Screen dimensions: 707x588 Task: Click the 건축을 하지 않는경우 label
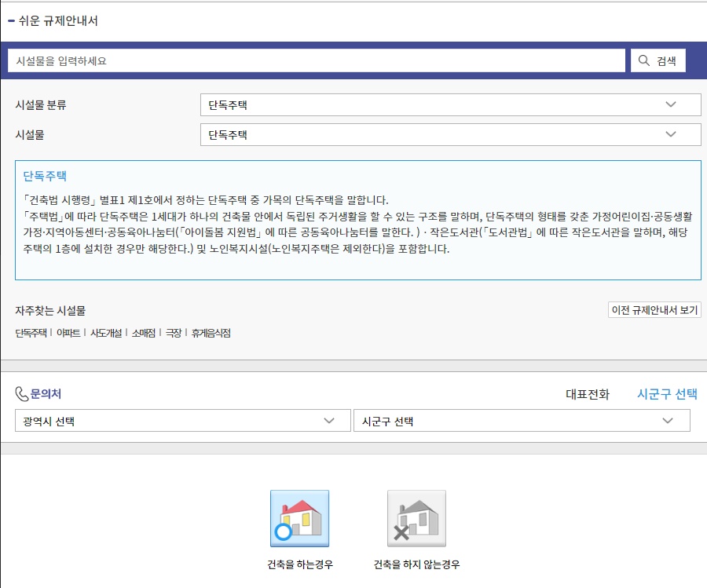coord(416,564)
